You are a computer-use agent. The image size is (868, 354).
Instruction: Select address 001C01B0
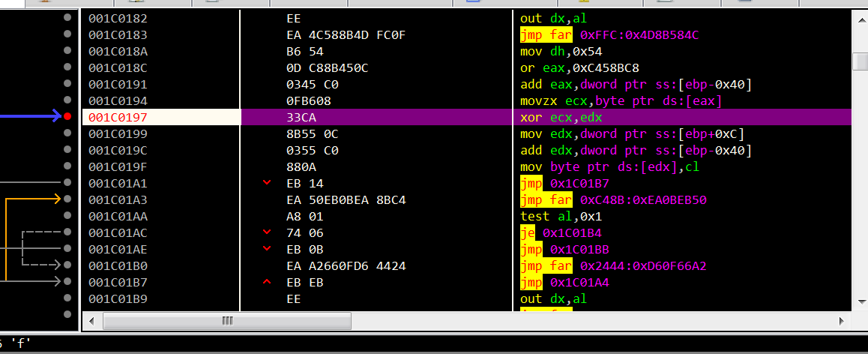tap(118, 266)
